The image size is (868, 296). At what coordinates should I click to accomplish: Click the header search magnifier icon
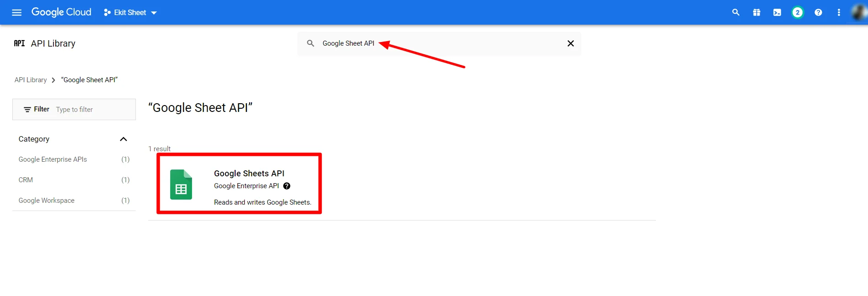pyautogui.click(x=736, y=12)
